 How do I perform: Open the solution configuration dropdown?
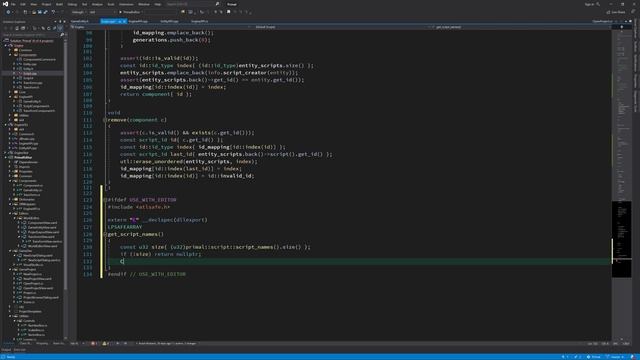pyautogui.click(x=79, y=12)
